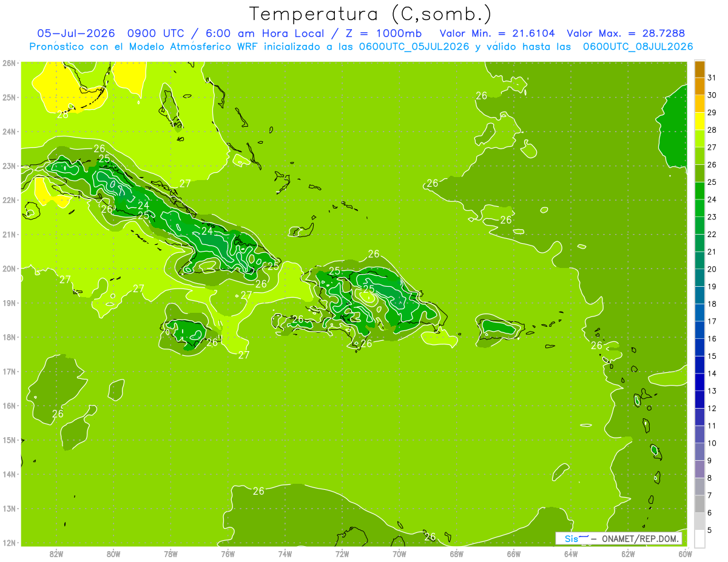Click the '78W' longitude axis label
Viewport: 728px width, 562px height.
pyautogui.click(x=170, y=554)
